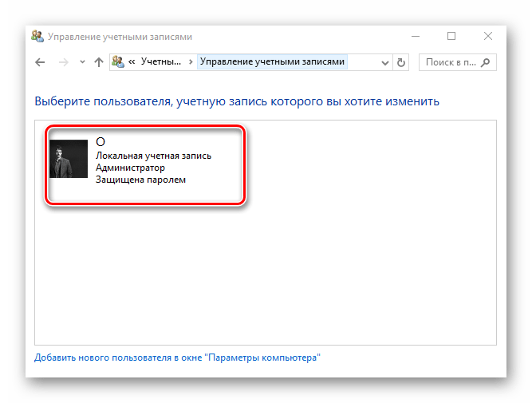Click the Forward navigation arrow
532x403 pixels.
point(63,62)
